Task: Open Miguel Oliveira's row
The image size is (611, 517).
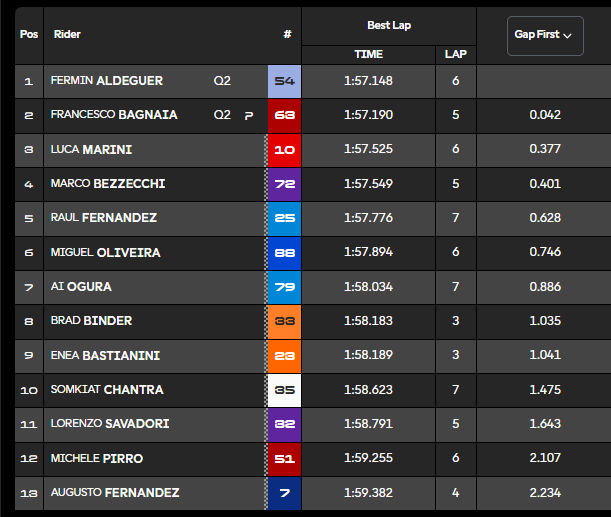Action: 313,253
